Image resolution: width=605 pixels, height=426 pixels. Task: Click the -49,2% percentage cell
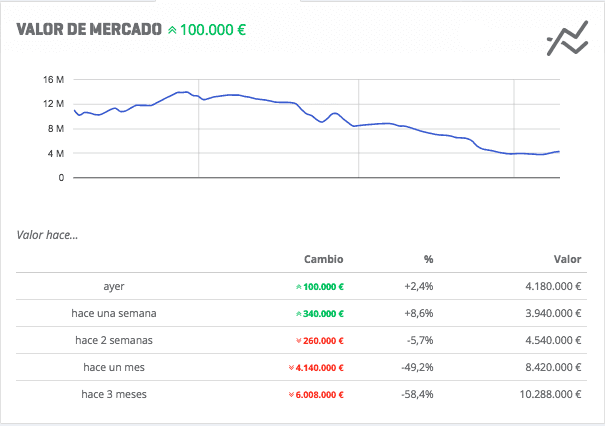pos(417,367)
